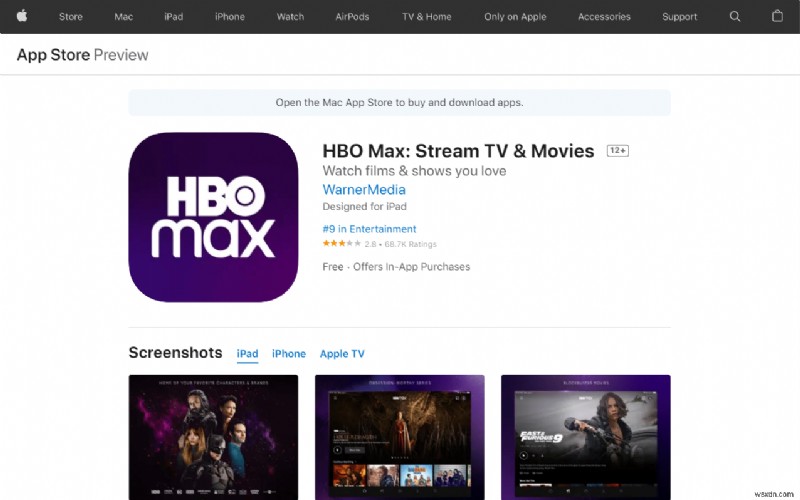The width and height of the screenshot is (800, 500).
Task: Click the 'Free · Offers In-App Purchases' text
Action: 396,266
